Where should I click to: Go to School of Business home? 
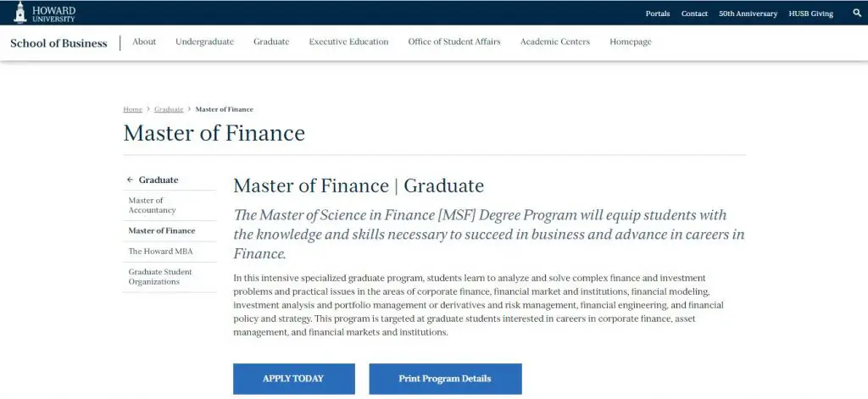tap(58, 42)
